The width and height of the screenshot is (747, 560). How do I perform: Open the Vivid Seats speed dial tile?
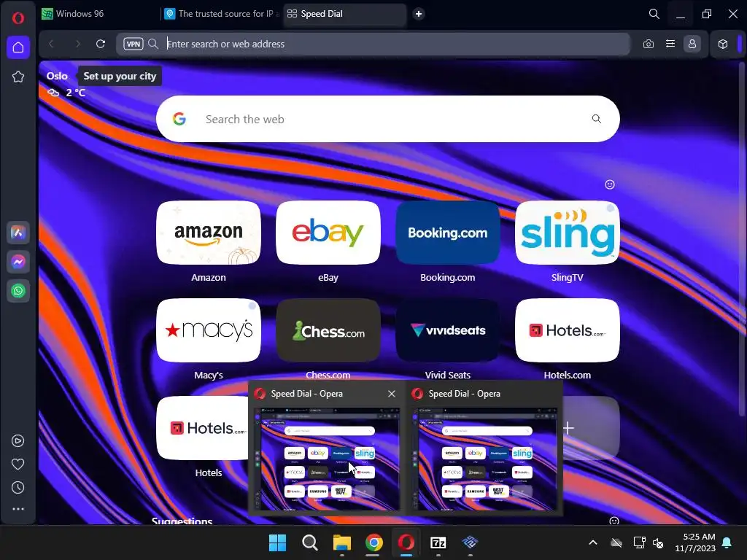(448, 330)
